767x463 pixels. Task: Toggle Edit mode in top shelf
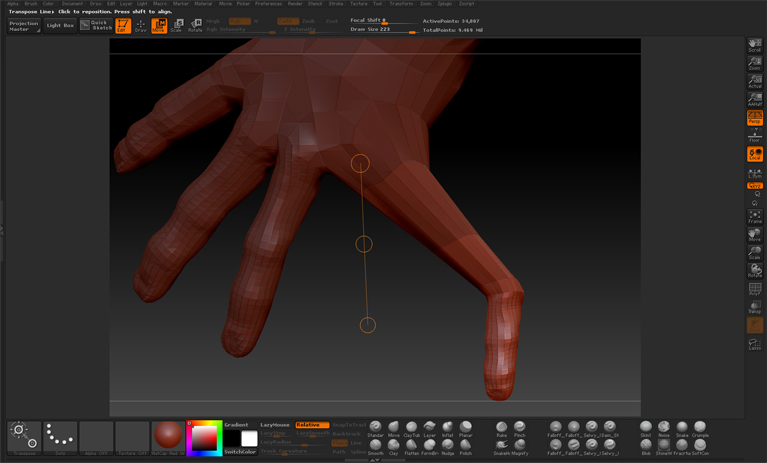point(123,25)
